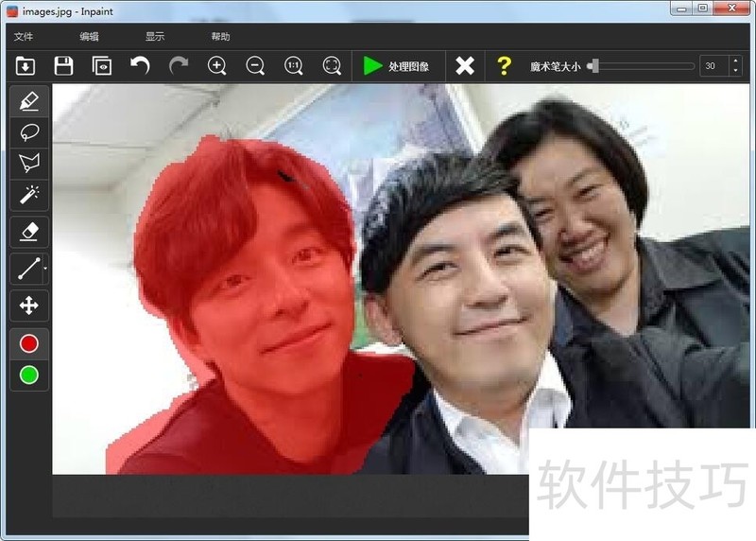The width and height of the screenshot is (756, 541).
Task: Select the marker tool
Action: pyautogui.click(x=29, y=101)
